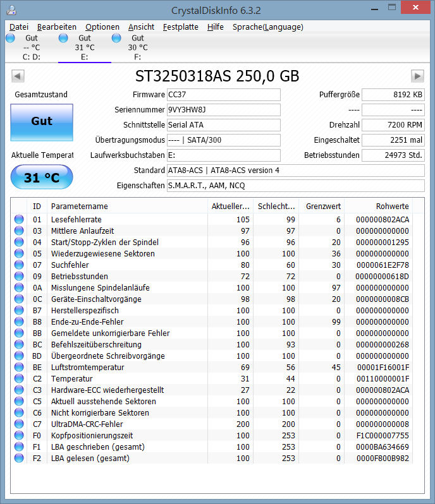Open the Datei menu
Screen dimensions: 435x504
[19, 27]
